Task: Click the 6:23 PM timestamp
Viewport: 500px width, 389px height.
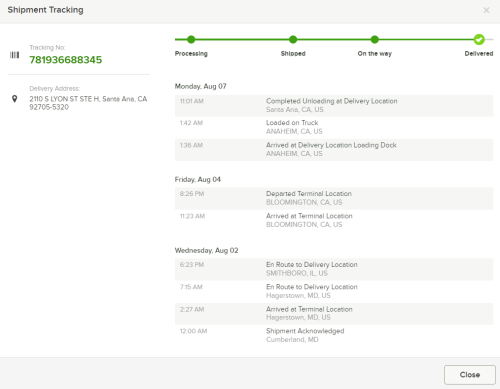Action: [x=192, y=265]
